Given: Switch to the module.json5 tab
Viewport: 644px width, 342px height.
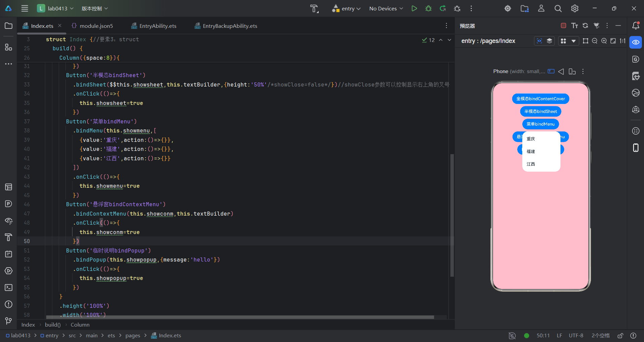Looking at the screenshot, I should click(x=92, y=26).
